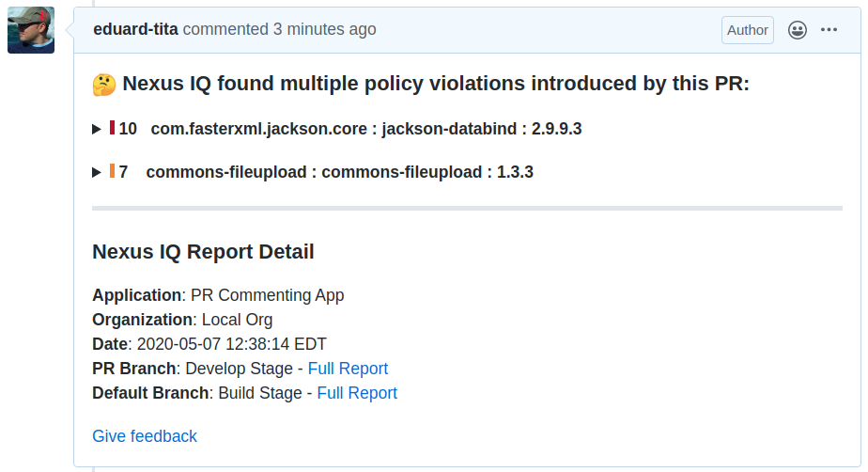Expand the commons-fileupload disclosure triangle
Image resolution: width=868 pixels, height=472 pixels.
click(97, 172)
